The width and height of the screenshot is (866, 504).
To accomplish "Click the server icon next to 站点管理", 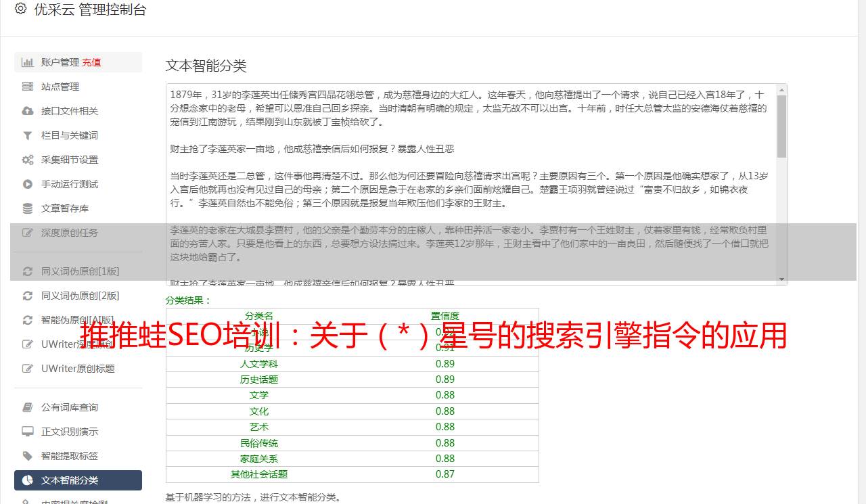I will [x=28, y=87].
